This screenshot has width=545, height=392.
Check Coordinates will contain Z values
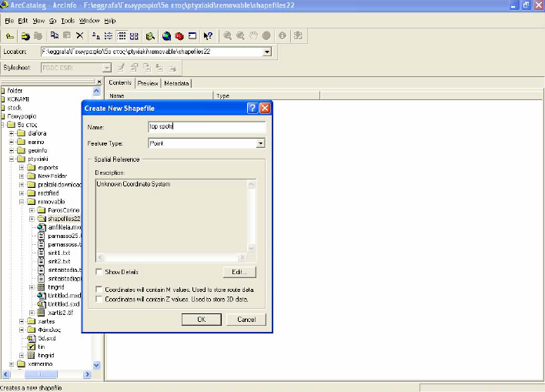[x=99, y=299]
